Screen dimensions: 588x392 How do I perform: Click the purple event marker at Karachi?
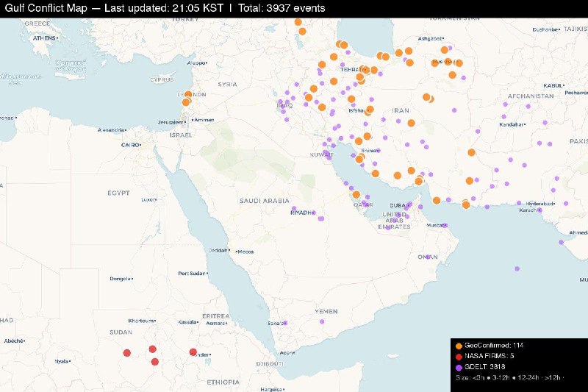[539, 210]
